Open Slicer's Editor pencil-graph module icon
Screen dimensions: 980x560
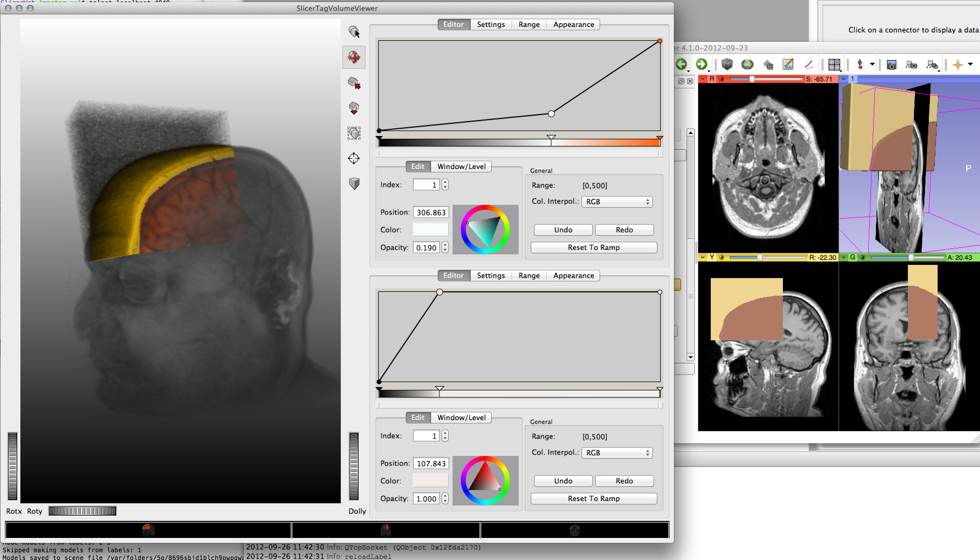[x=788, y=64]
